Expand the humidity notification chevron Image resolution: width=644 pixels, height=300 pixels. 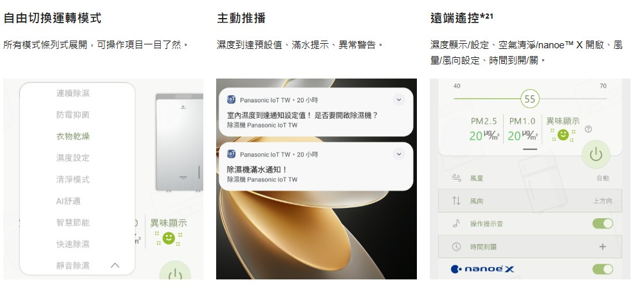pos(398,99)
